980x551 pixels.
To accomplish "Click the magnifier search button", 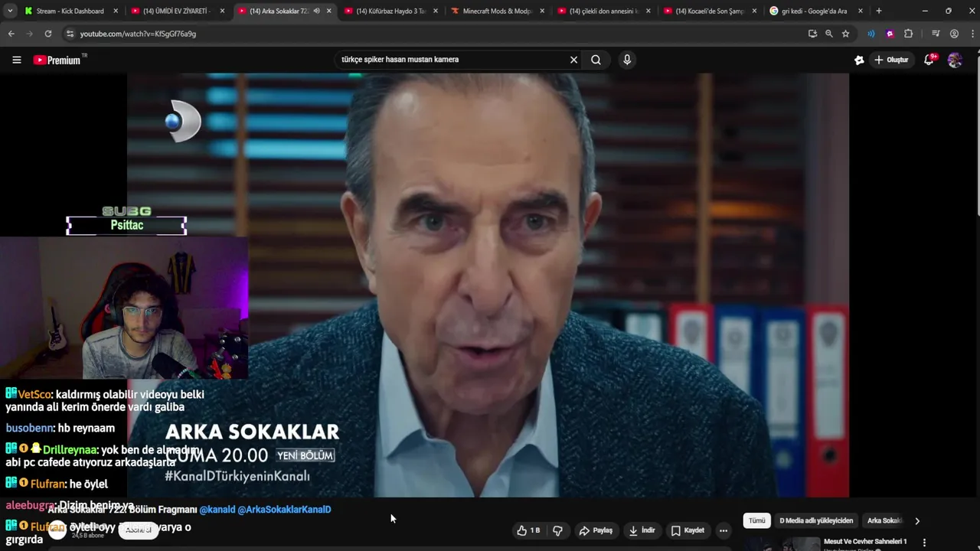I will [596, 60].
